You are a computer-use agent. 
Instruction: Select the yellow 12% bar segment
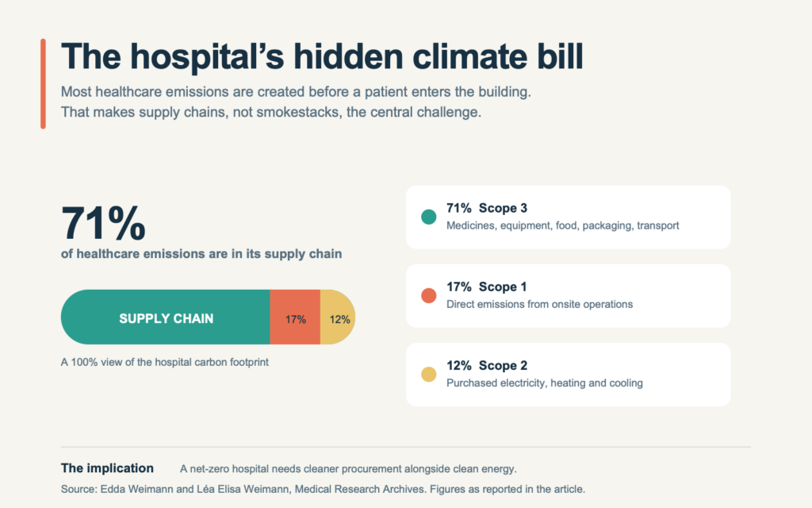point(338,317)
